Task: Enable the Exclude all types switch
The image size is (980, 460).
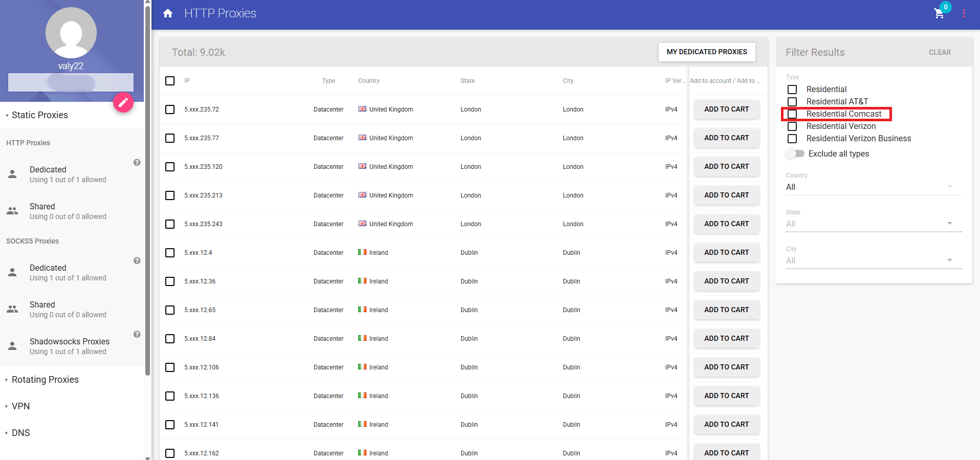Action: coord(796,154)
